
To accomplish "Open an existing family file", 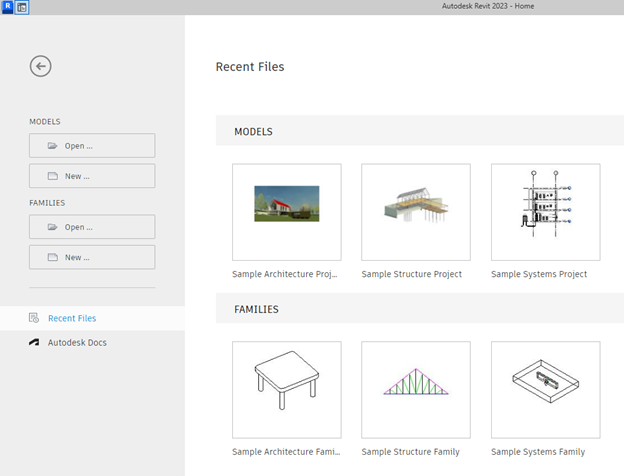I will tap(92, 227).
